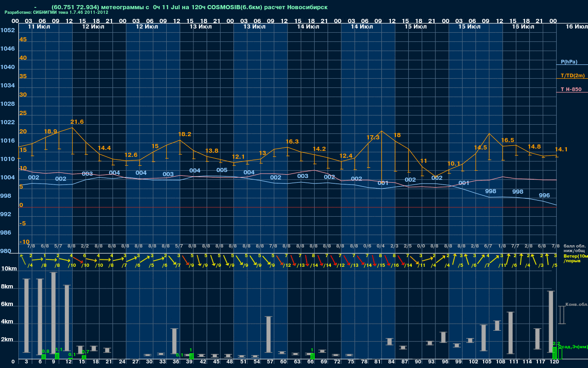This screenshot has height=368, width=588.
Task: Click the 12.1 temperature label
Action: (238, 157)
